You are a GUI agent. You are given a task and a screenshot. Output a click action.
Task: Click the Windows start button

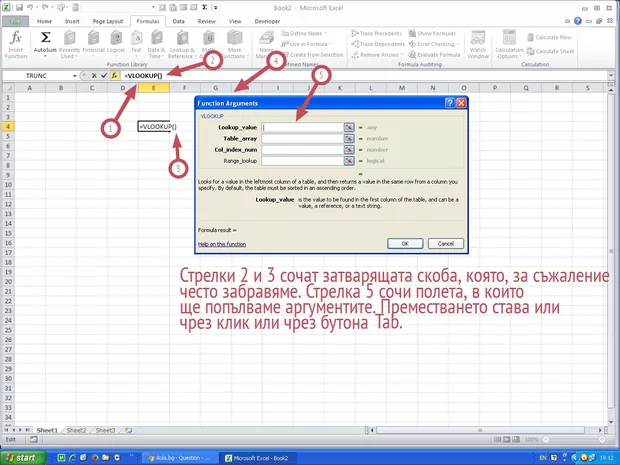22,456
